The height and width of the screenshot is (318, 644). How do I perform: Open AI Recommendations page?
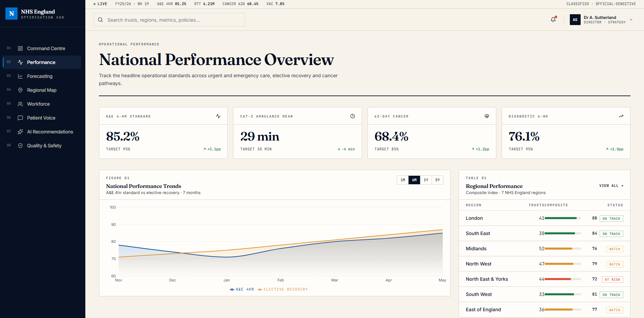point(42,132)
